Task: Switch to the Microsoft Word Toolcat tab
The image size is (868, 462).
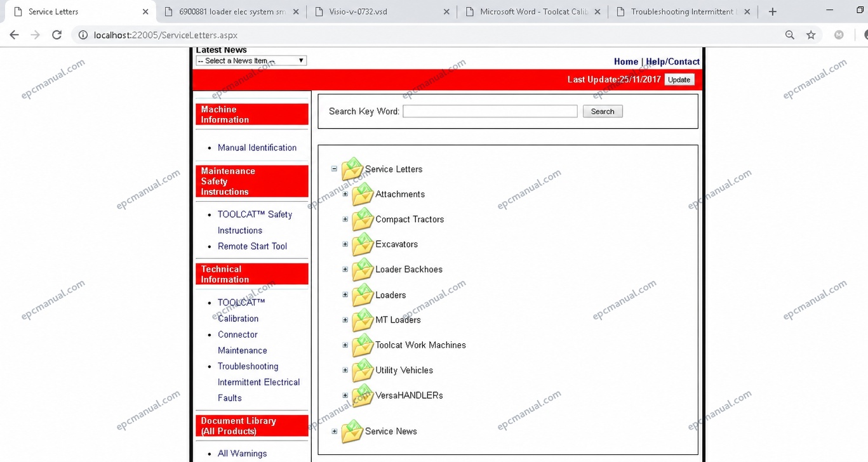Action: [x=533, y=11]
